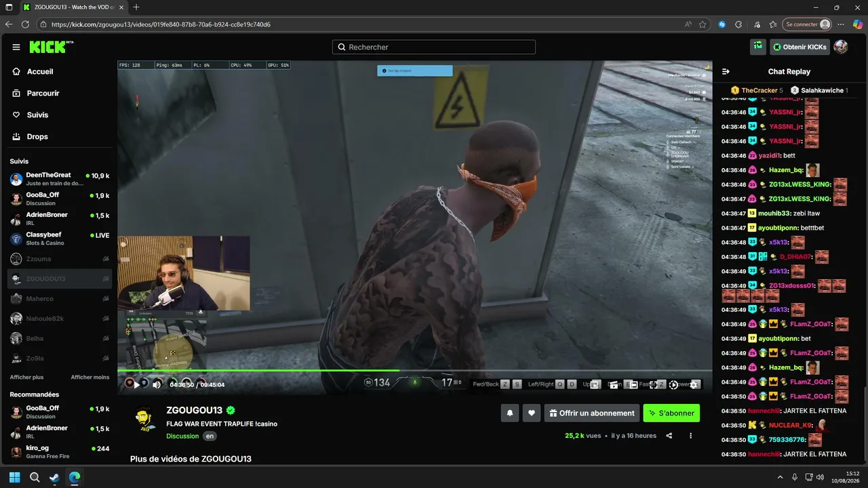Toggle video fullscreen mode

pos(653,384)
